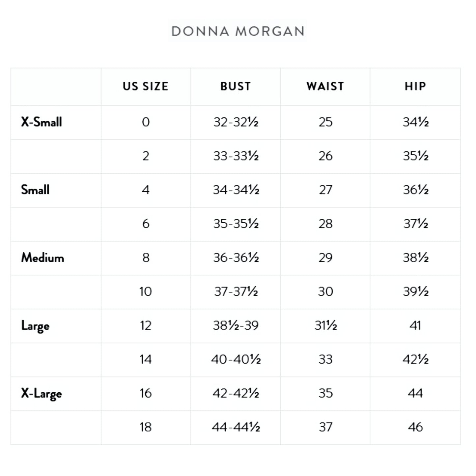Click the BUST column header
Image resolution: width=476 pixels, height=476 pixels.
tap(236, 86)
